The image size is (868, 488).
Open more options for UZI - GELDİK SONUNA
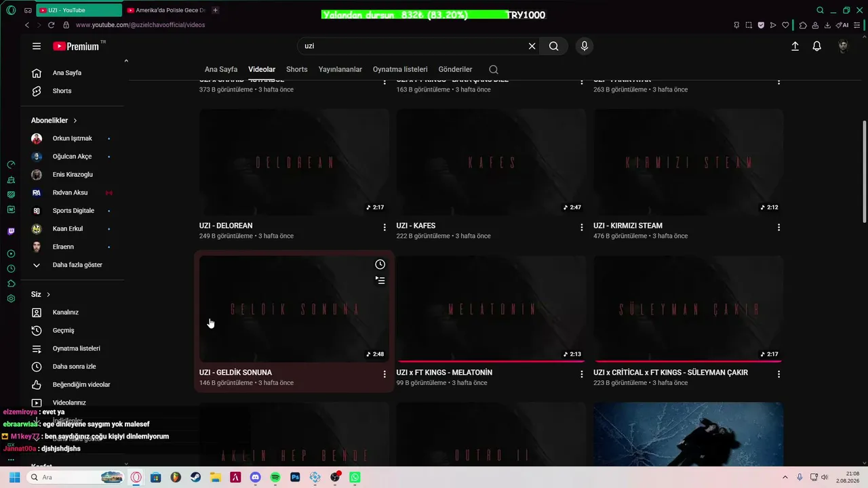click(x=384, y=374)
